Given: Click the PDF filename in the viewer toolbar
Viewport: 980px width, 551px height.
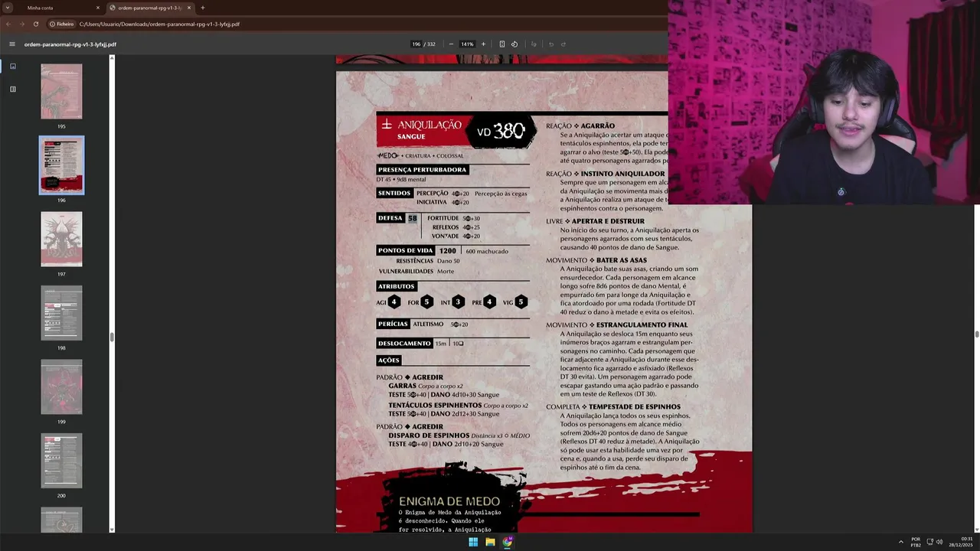Looking at the screenshot, I should [70, 44].
